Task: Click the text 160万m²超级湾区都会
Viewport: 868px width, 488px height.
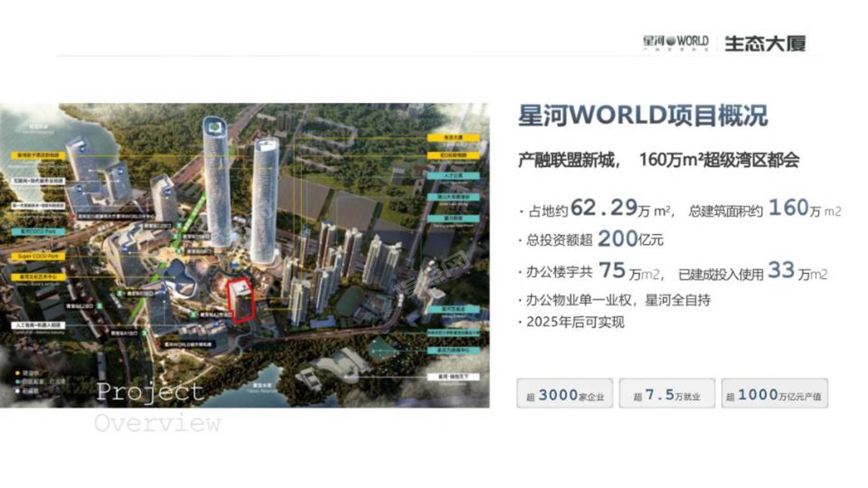Action: tap(719, 160)
